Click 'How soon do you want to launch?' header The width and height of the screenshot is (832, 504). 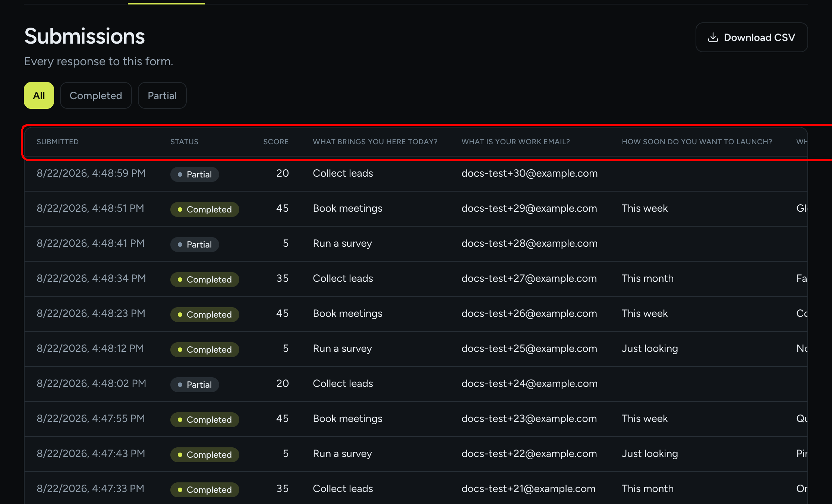pos(697,142)
